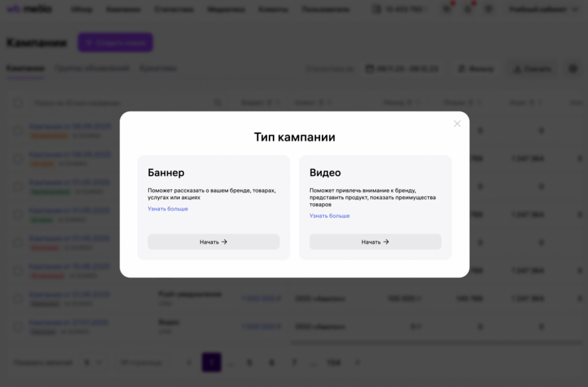Image resolution: width=588 pixels, height=387 pixels.
Task: Open the rows-per-page dropdown
Action: pyautogui.click(x=93, y=362)
